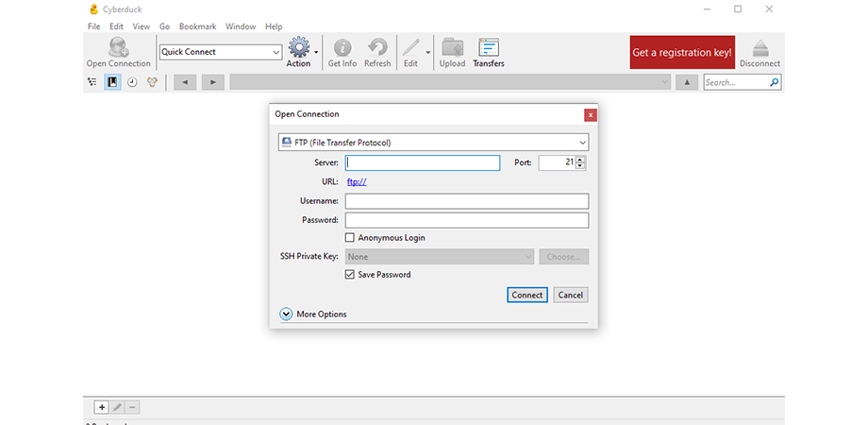Image resolution: width=868 pixels, height=425 pixels.
Task: Maximize the Cyberduck window
Action: coord(738,8)
